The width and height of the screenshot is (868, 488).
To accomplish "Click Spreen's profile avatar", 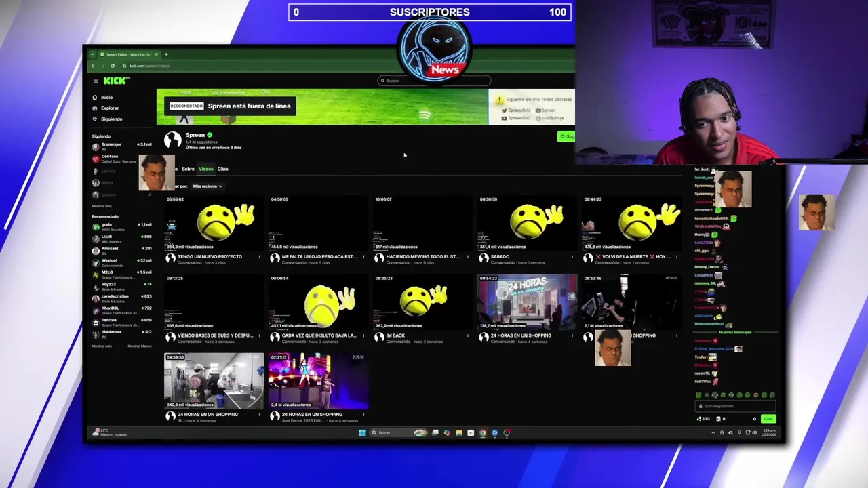I will click(x=173, y=140).
